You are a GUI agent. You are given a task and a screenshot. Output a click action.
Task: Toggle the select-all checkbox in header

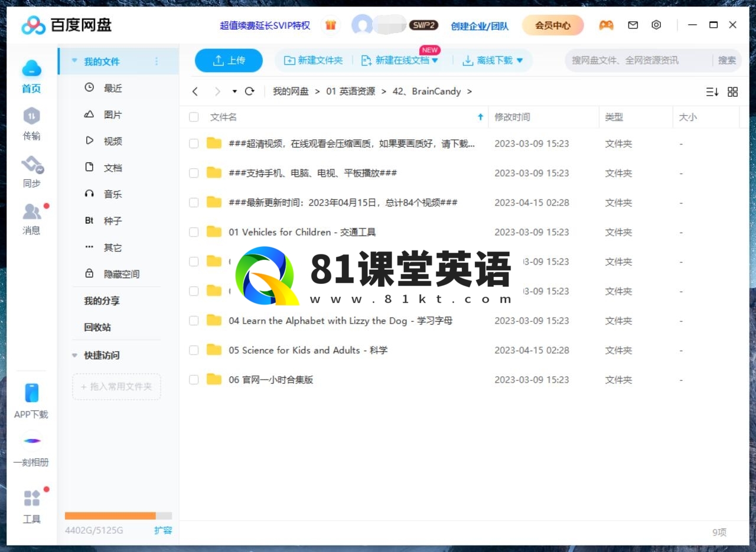click(x=194, y=117)
